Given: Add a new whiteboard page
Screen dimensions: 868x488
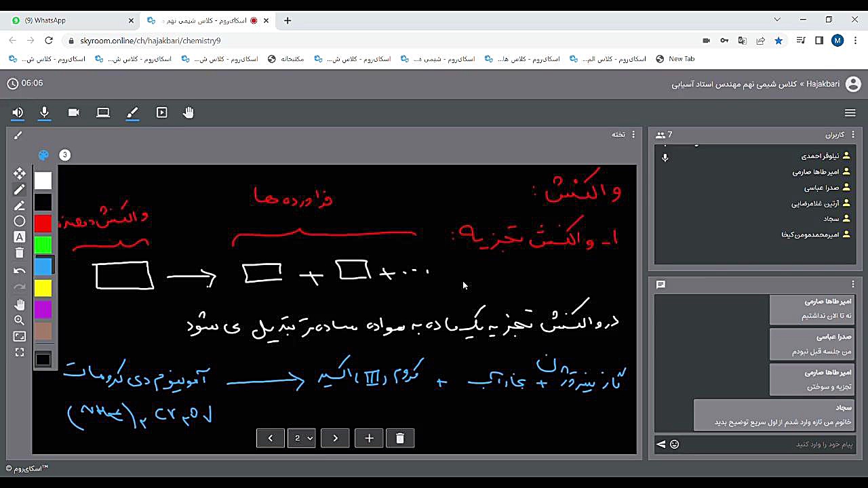Looking at the screenshot, I should tap(369, 439).
